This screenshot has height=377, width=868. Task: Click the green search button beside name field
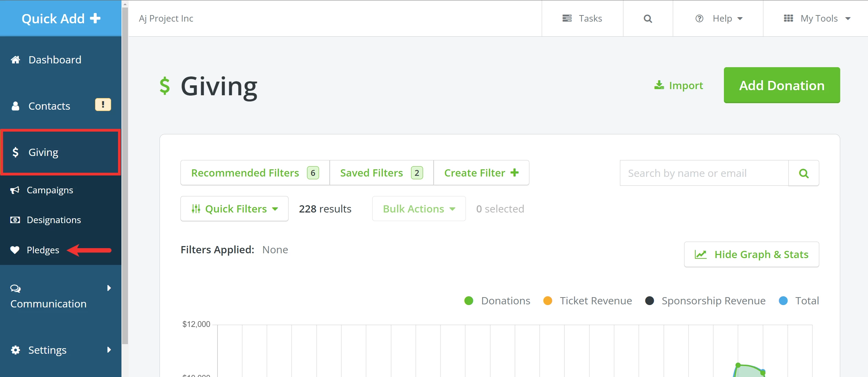[804, 173]
